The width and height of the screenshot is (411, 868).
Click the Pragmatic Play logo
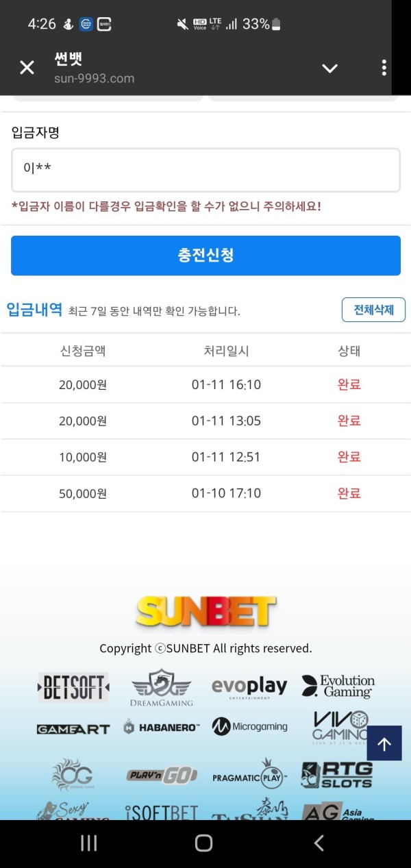[249, 774]
